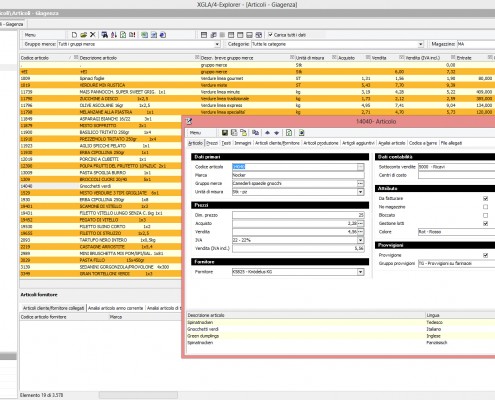Click the green refresh sheet icon in main toolbar
Screen dimensions: 495x400
click(123, 35)
